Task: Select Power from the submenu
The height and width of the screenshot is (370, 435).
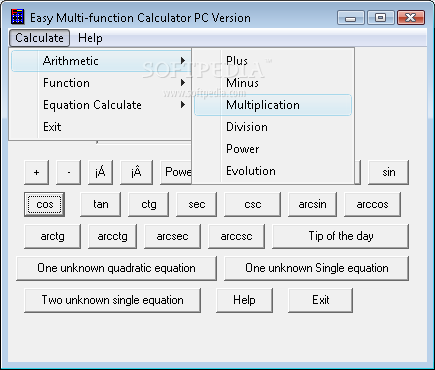Action: pos(273,149)
